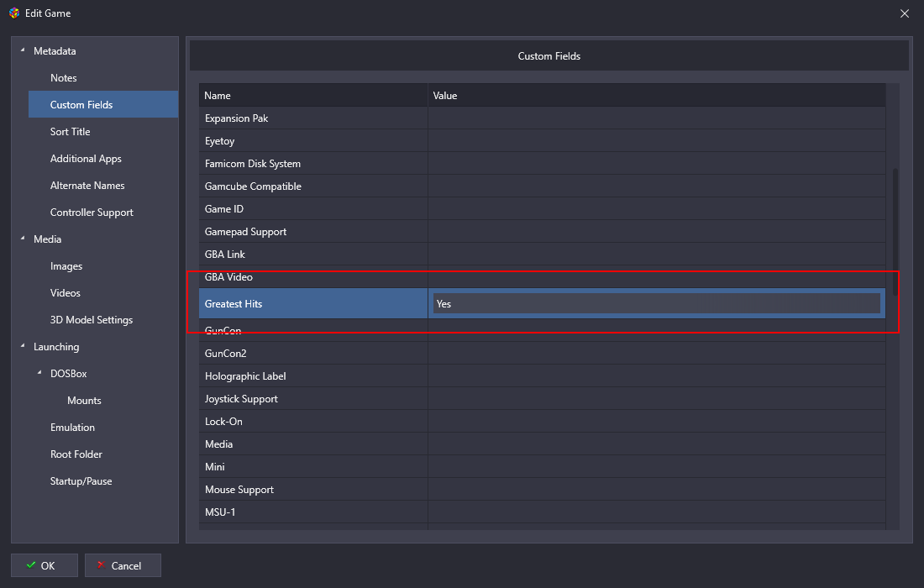Open Root Folder settings
This screenshot has height=588, width=924.
(76, 454)
